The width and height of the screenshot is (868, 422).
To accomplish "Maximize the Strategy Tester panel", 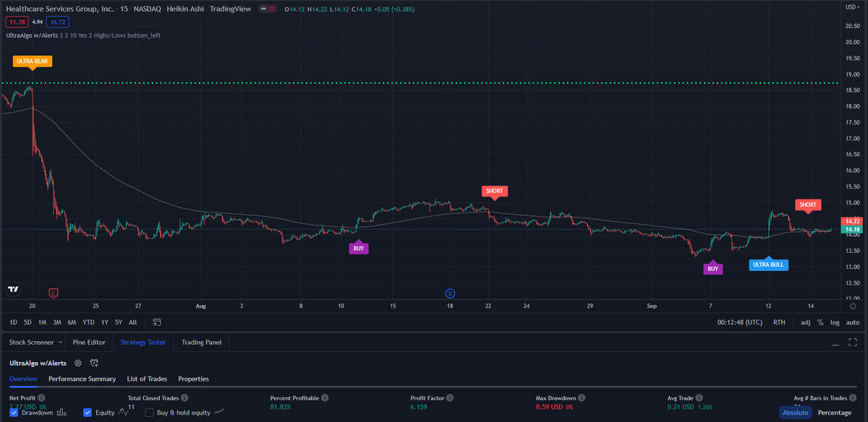I will [854, 343].
